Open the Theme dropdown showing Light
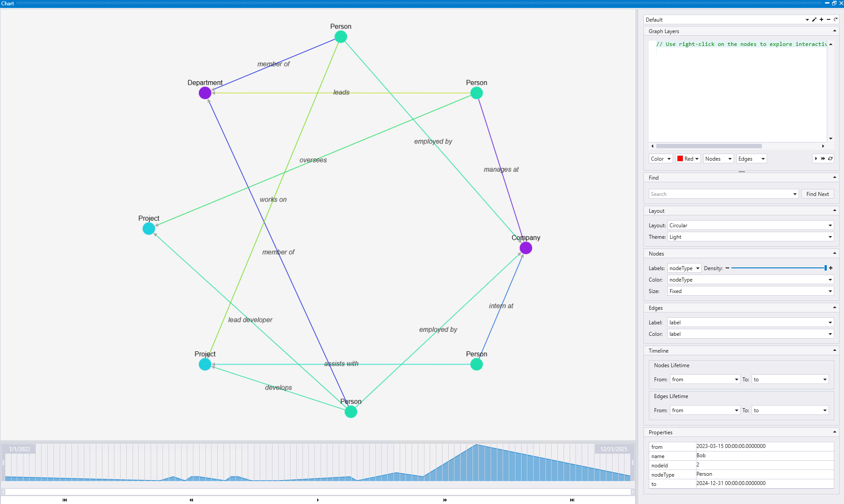This screenshot has height=504, width=844. click(830, 237)
